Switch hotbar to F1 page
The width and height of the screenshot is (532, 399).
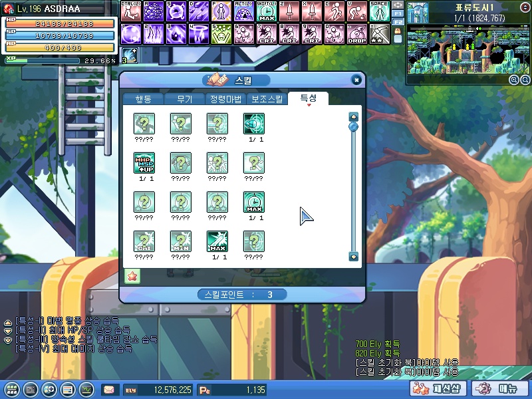[x=398, y=13]
